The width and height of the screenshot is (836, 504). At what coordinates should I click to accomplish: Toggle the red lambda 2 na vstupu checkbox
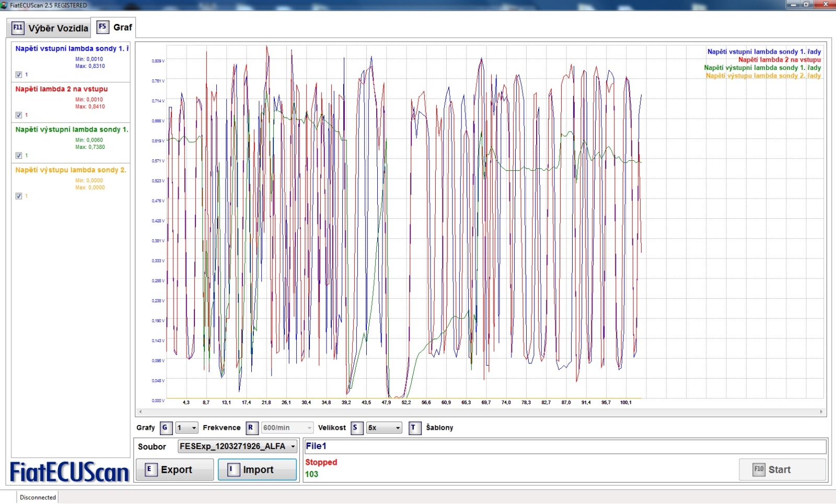tap(19, 115)
